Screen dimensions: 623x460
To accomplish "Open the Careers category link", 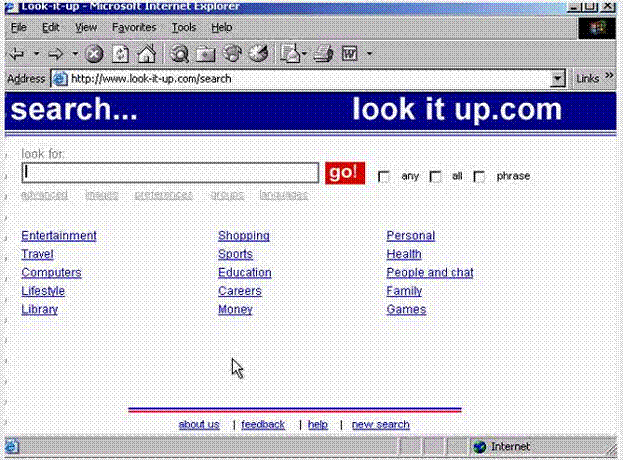I will [240, 291].
